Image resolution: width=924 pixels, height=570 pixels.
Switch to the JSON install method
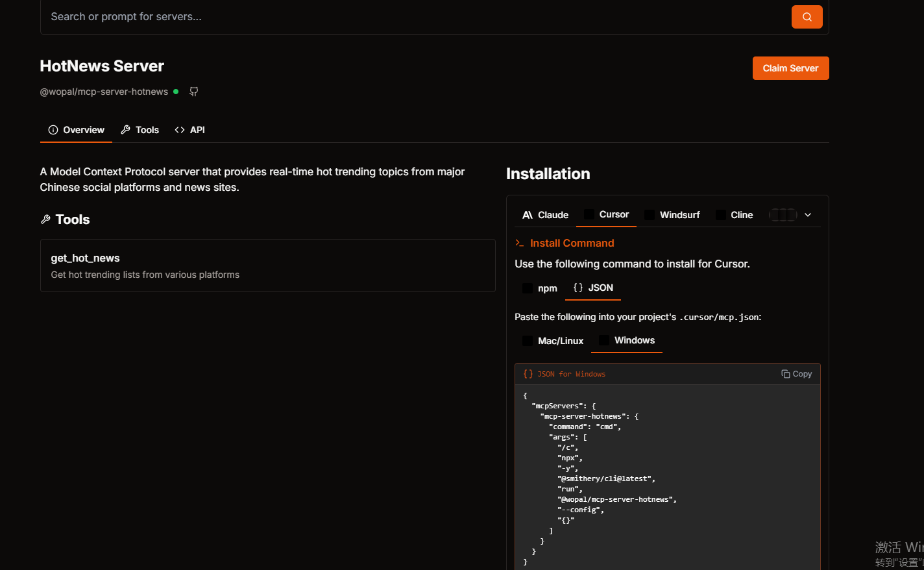593,288
